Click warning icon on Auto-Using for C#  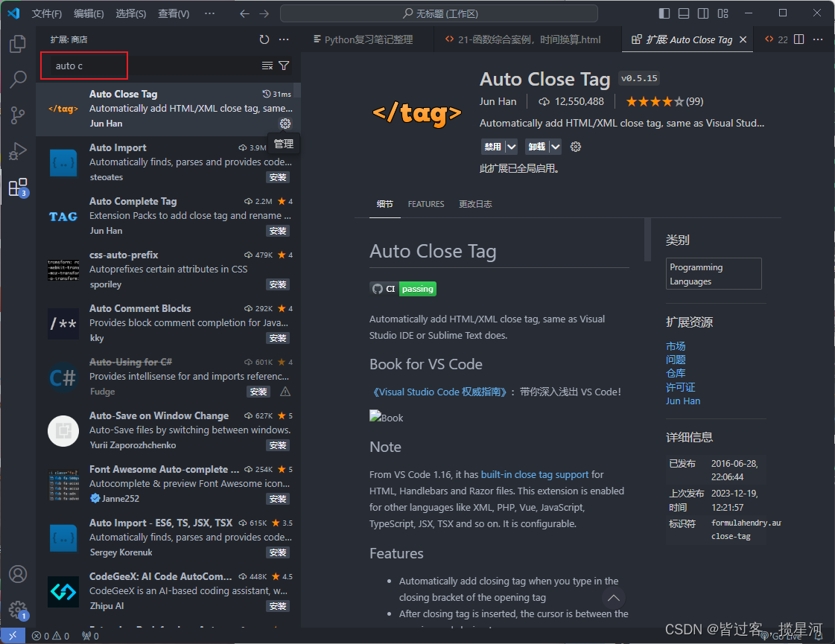(x=285, y=392)
